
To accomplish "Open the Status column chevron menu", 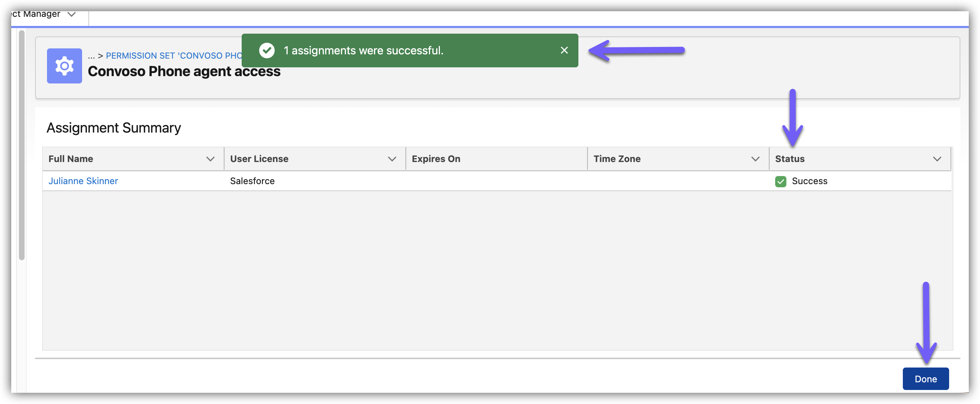I will click(937, 159).
